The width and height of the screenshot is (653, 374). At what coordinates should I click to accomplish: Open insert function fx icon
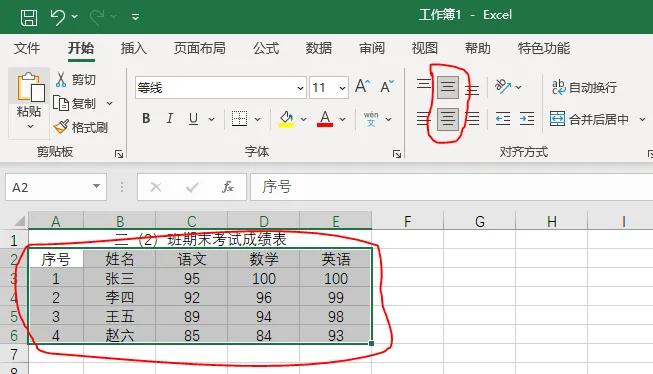227,187
